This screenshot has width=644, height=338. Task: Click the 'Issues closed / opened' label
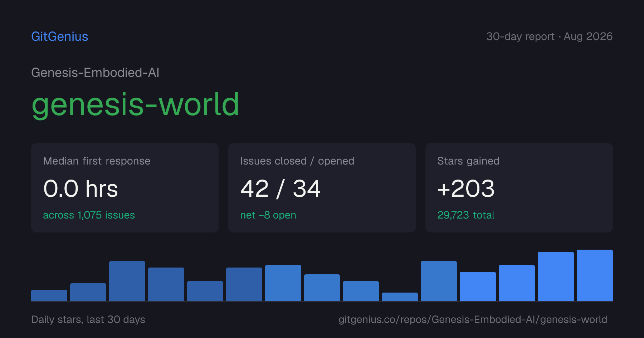tap(297, 161)
